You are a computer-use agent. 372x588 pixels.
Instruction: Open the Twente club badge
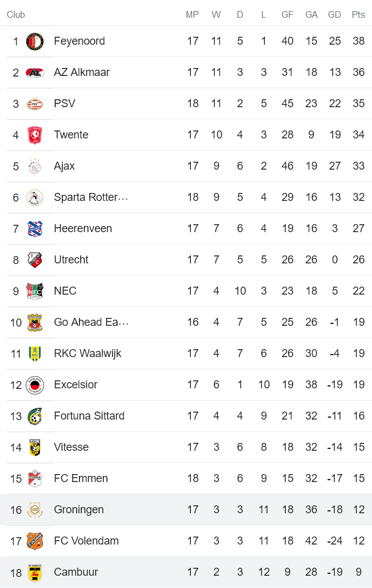click(35, 135)
